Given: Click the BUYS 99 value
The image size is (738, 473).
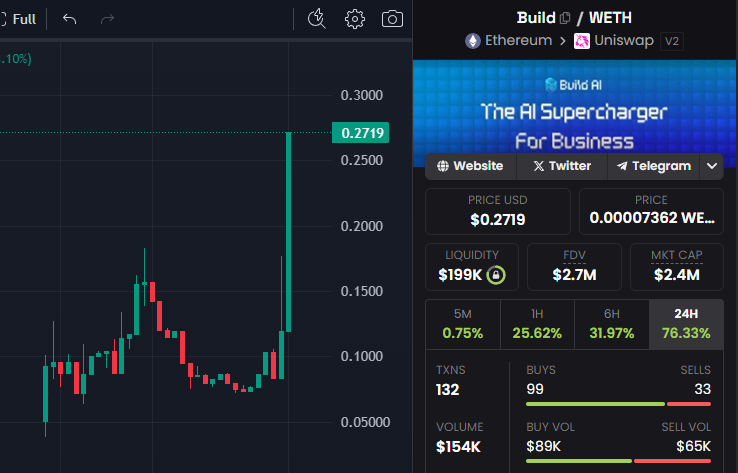Looking at the screenshot, I should tap(535, 389).
